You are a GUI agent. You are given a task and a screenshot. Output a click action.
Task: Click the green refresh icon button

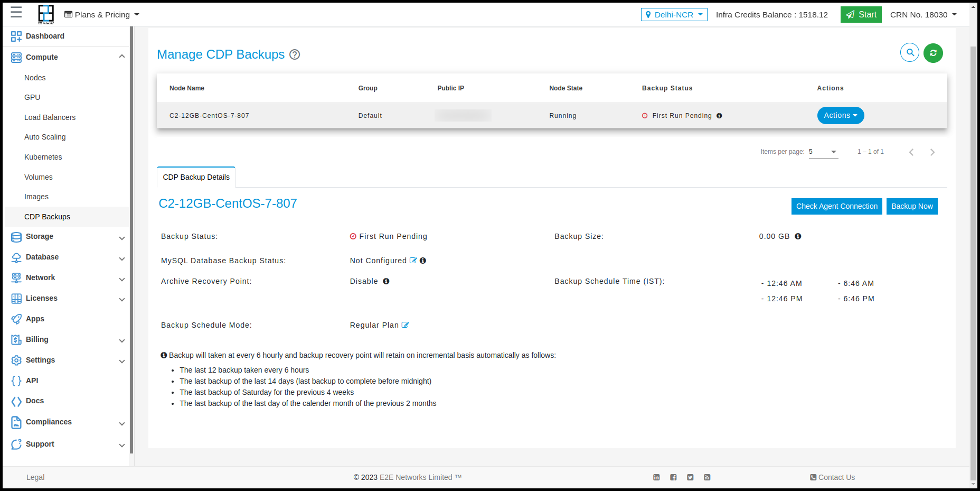pos(933,53)
